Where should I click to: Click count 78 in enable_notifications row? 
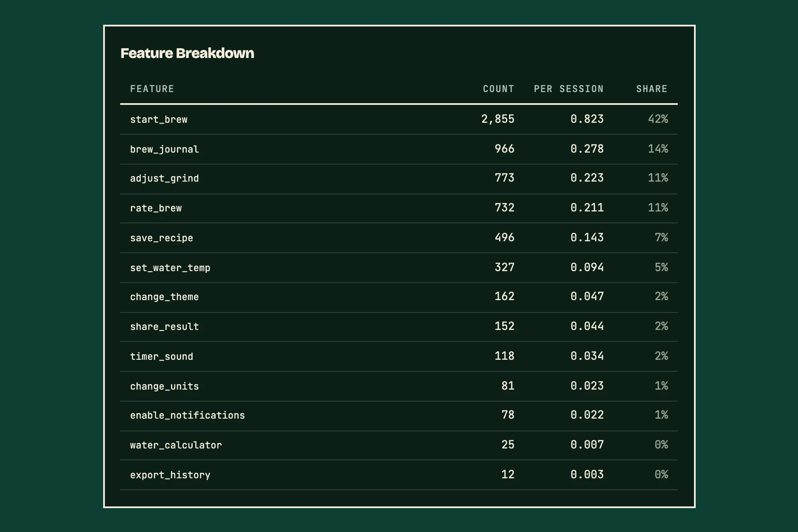pyautogui.click(x=508, y=415)
